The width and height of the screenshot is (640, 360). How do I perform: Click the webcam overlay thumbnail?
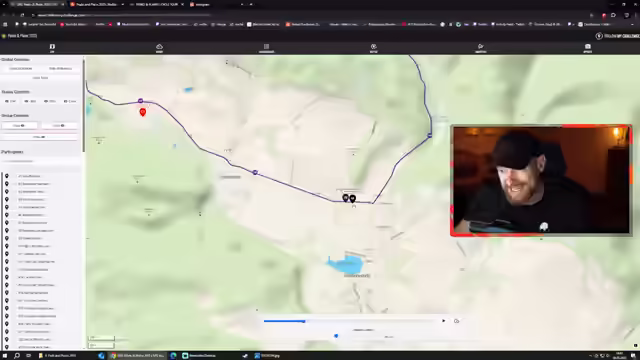pos(541,180)
